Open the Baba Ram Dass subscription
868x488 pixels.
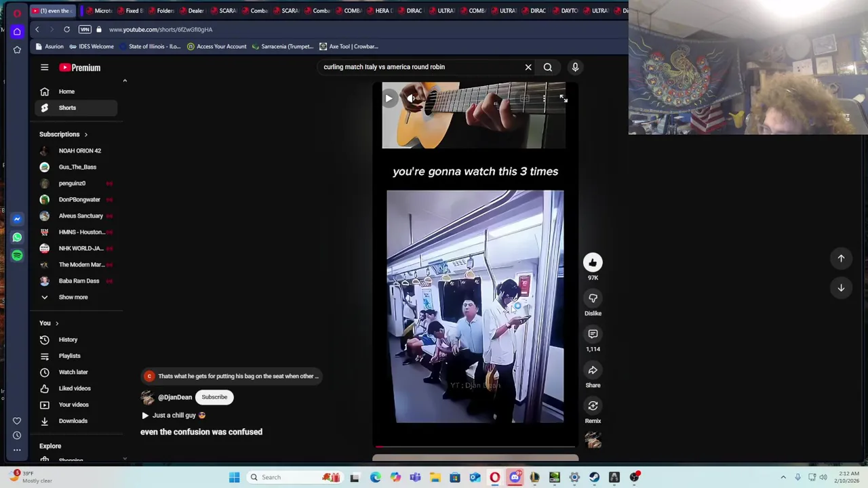(76, 281)
